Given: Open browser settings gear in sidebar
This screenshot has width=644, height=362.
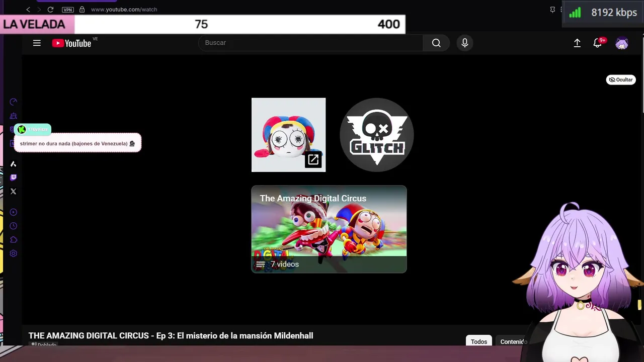Looking at the screenshot, I should tap(14, 253).
